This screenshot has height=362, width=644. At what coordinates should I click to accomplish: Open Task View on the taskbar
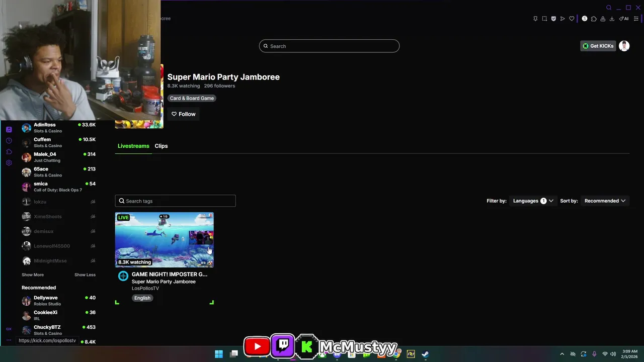point(234,354)
